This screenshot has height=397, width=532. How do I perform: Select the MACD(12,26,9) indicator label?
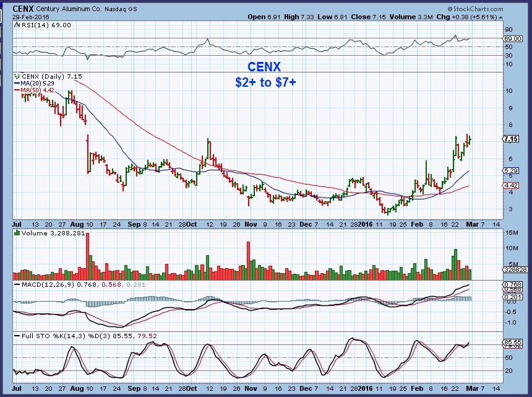tap(48, 285)
